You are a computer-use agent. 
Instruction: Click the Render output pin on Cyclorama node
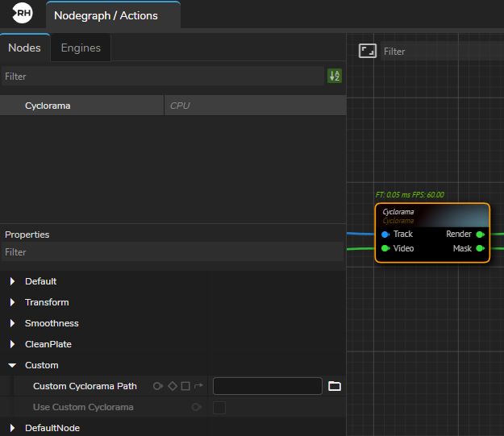[480, 235]
